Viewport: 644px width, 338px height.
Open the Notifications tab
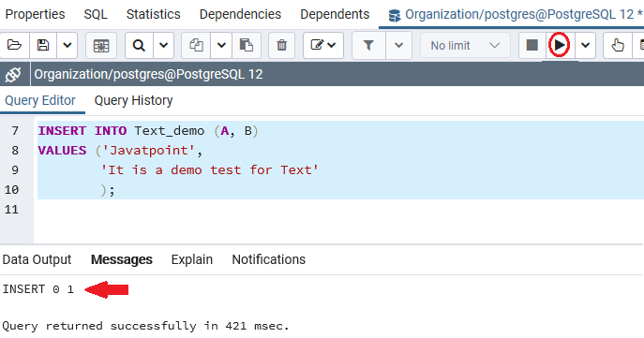point(269,259)
